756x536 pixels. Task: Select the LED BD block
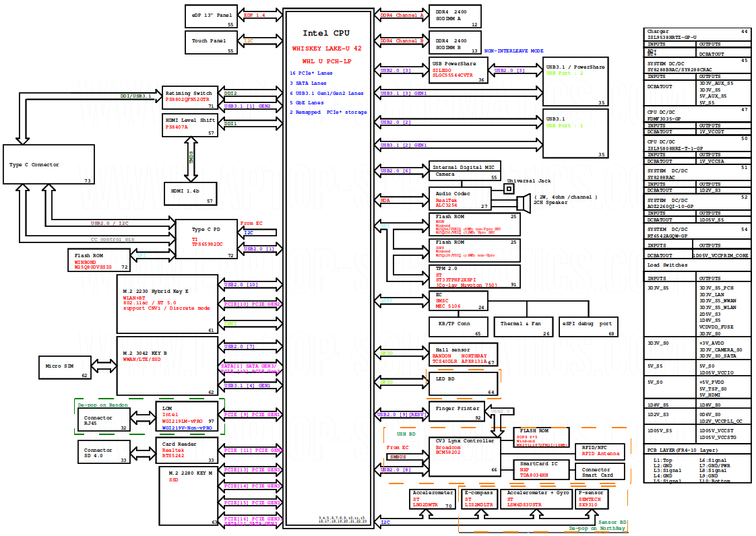[463, 384]
